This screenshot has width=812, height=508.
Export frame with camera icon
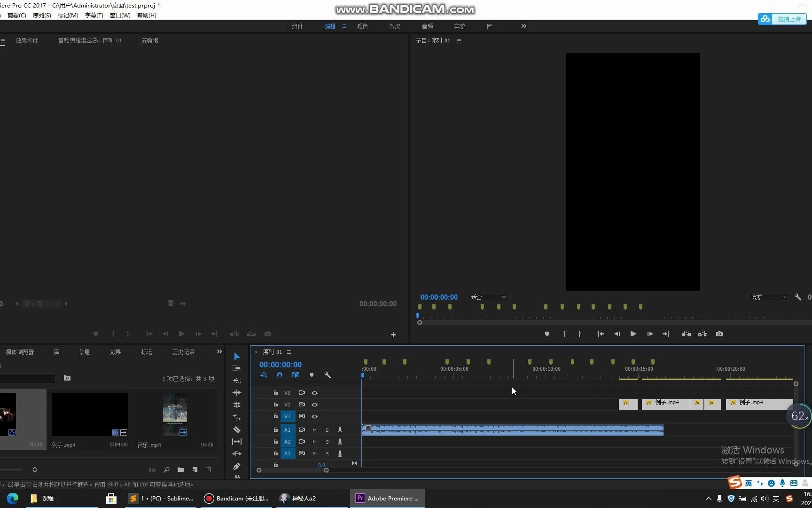coord(719,334)
